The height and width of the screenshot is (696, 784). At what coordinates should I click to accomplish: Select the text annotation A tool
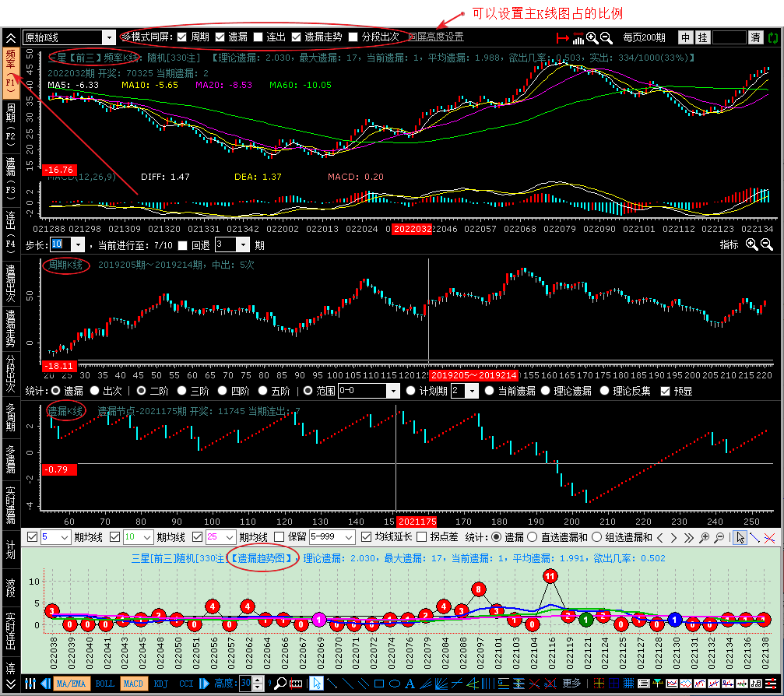click(410, 684)
